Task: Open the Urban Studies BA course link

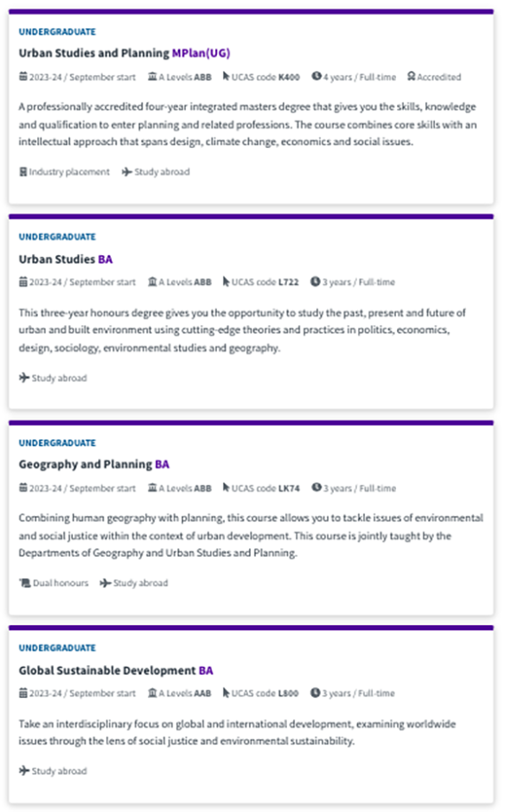Action: (66, 259)
